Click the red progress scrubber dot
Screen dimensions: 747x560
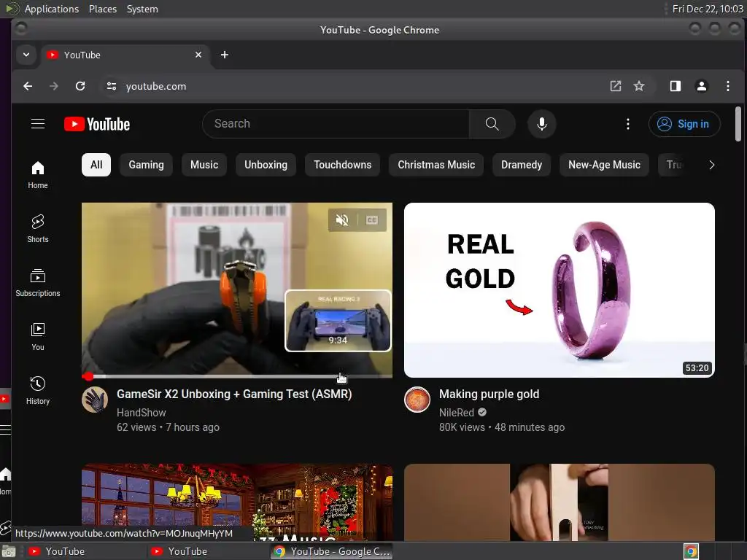pos(88,376)
